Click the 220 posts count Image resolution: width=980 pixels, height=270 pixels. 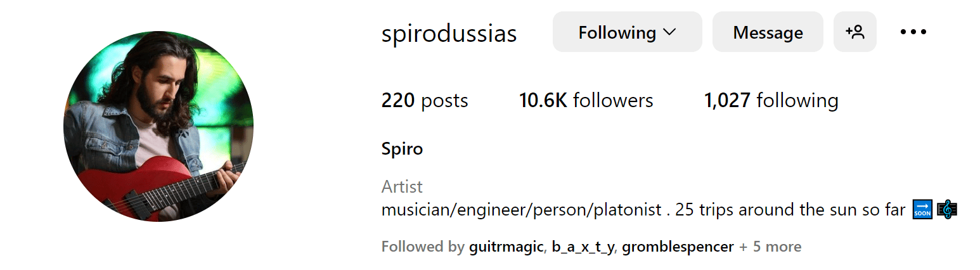coord(425,100)
